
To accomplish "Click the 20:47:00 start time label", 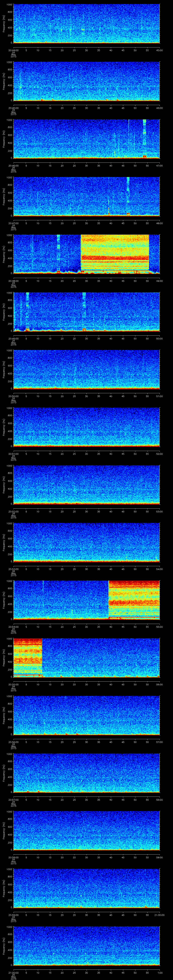I will (x=13, y=223).
